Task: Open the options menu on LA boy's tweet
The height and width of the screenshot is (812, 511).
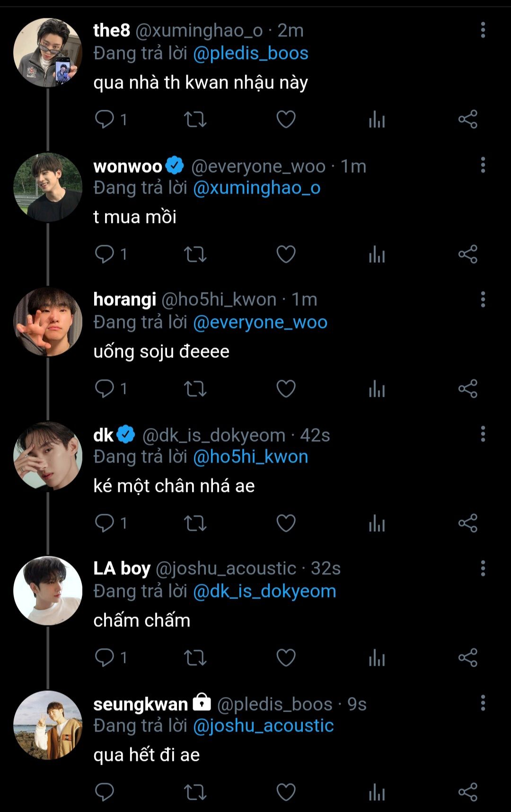Action: 483,568
